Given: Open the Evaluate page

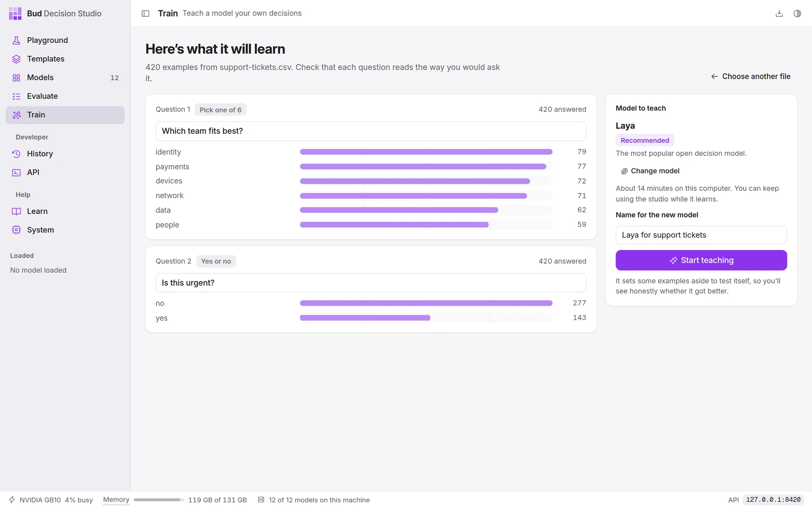Looking at the screenshot, I should point(65,96).
